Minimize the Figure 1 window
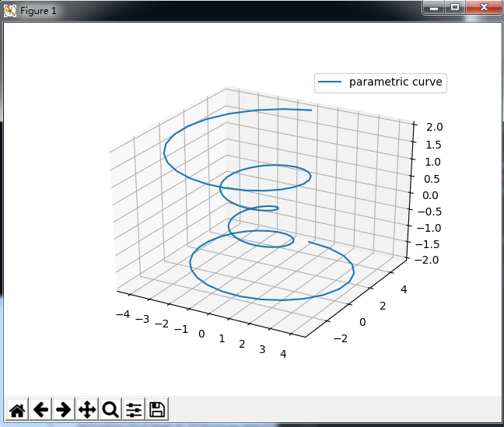 point(434,8)
